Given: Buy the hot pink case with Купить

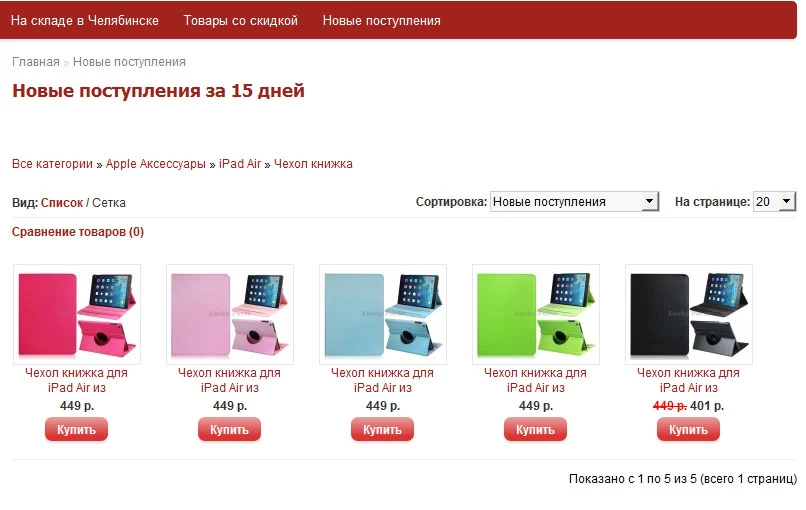Looking at the screenshot, I should click(77, 429).
